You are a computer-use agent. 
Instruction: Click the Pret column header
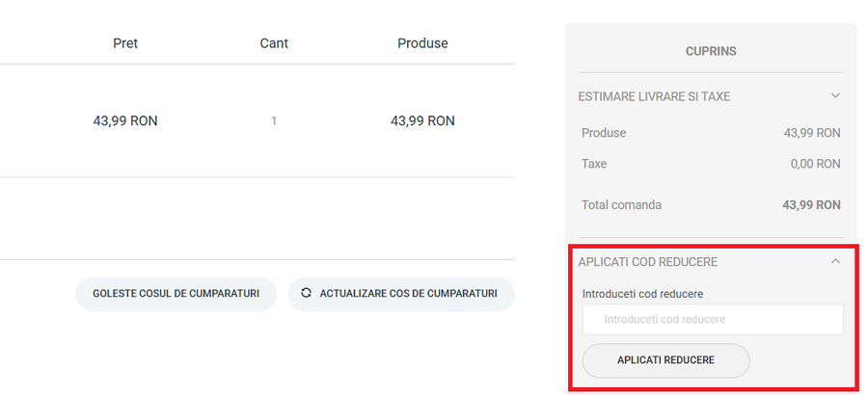click(125, 43)
